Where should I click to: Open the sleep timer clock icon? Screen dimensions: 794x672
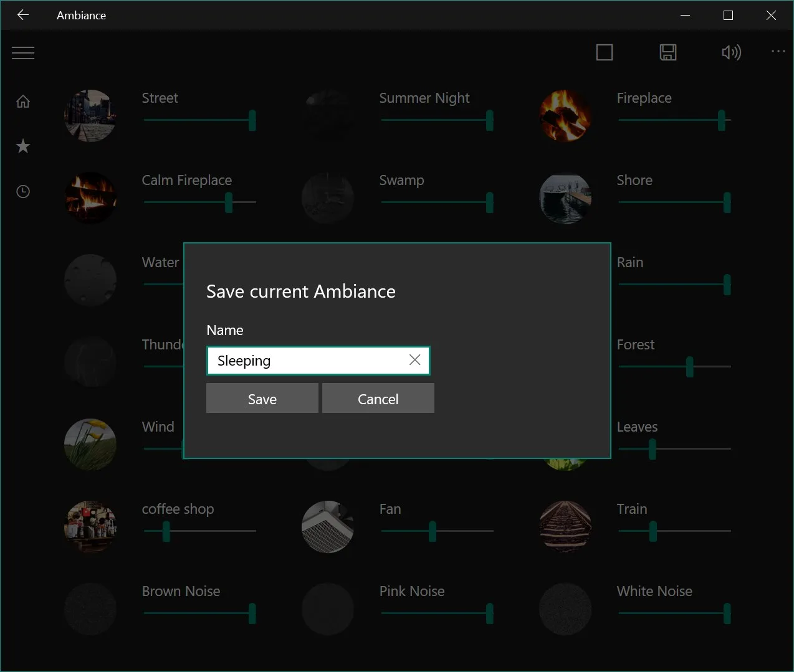point(23,191)
